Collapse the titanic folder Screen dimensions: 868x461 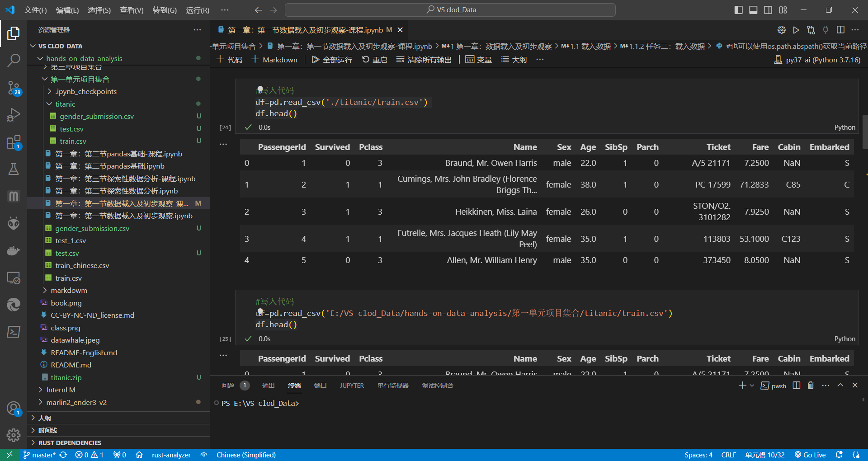tap(65, 104)
